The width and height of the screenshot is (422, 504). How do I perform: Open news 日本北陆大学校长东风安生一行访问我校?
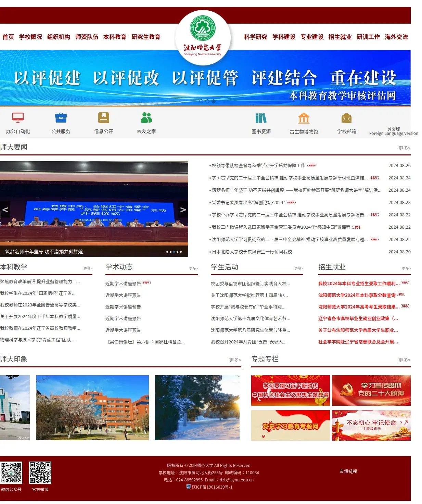click(x=252, y=252)
